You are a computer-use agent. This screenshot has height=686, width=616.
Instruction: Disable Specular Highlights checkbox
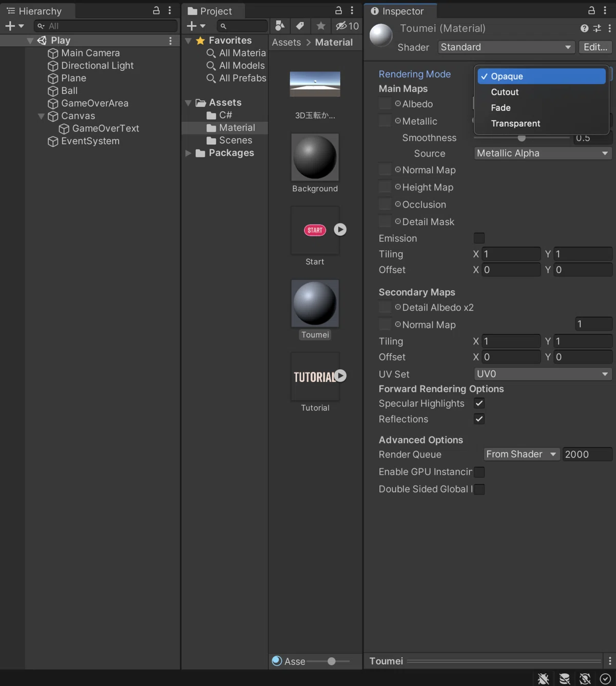(x=479, y=404)
